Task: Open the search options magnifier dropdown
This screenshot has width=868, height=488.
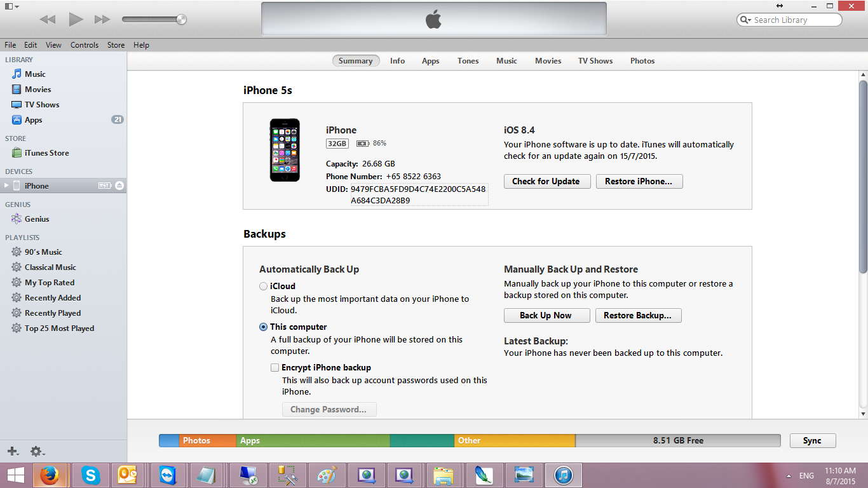Action: (745, 20)
